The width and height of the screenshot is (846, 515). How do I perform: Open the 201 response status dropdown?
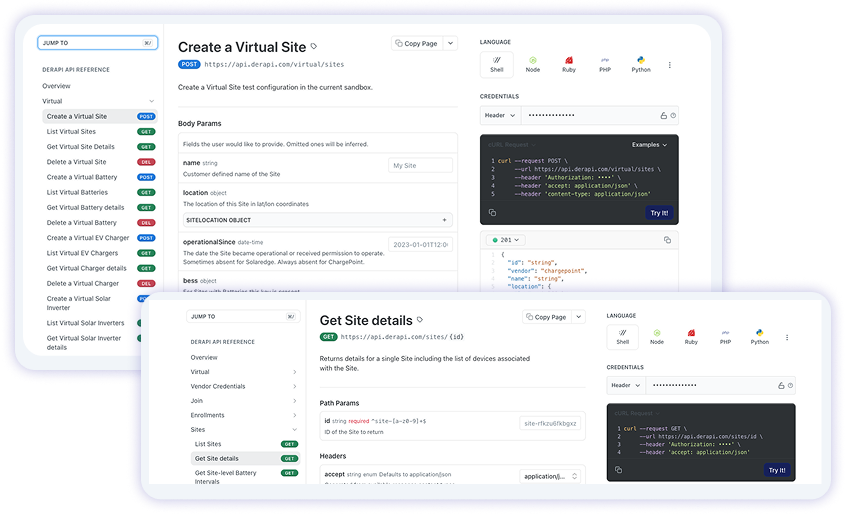pyautogui.click(x=506, y=240)
